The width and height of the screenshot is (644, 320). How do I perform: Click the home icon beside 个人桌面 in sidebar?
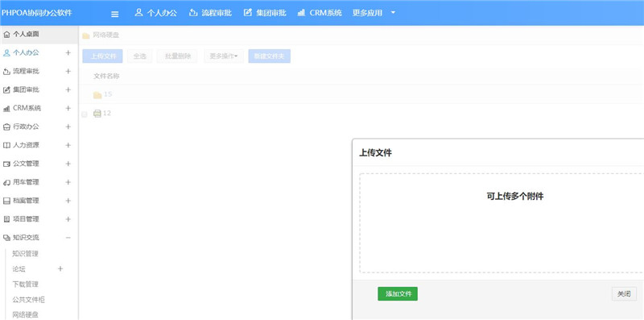[x=6, y=35]
